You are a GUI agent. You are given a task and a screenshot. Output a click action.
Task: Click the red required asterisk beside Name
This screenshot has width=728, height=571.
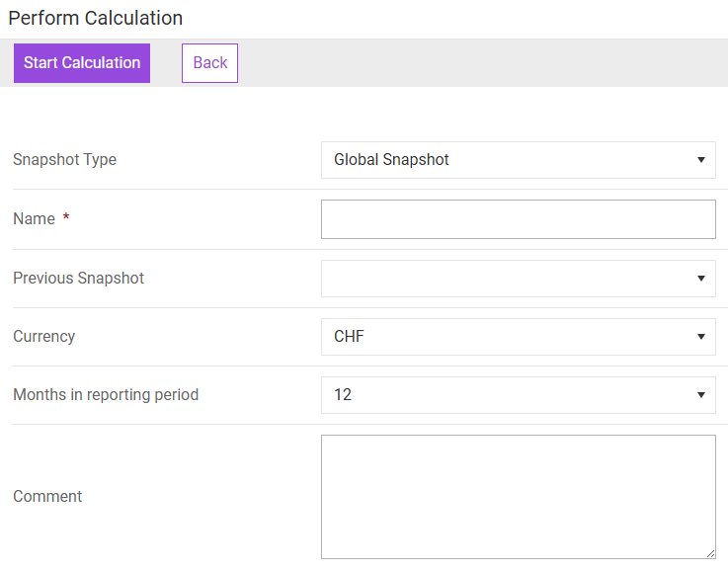66,218
